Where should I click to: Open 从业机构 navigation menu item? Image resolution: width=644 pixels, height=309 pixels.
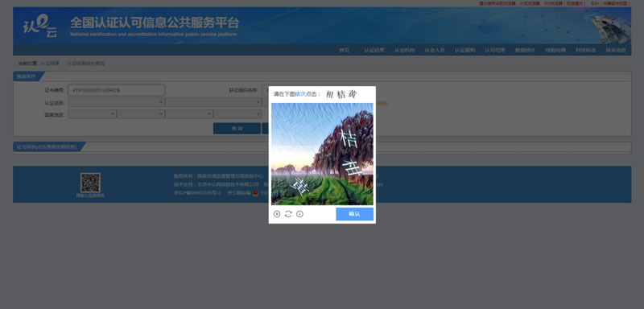tap(405, 50)
